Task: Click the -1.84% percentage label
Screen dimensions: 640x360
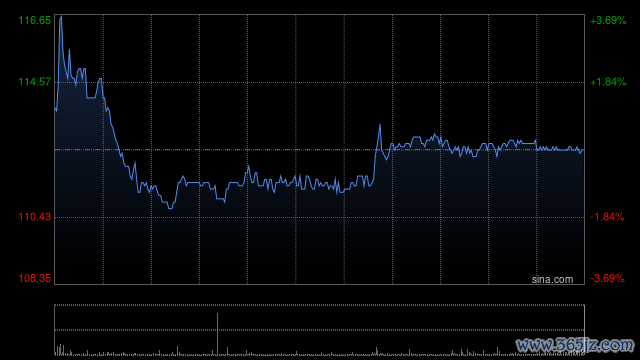Action: click(607, 217)
